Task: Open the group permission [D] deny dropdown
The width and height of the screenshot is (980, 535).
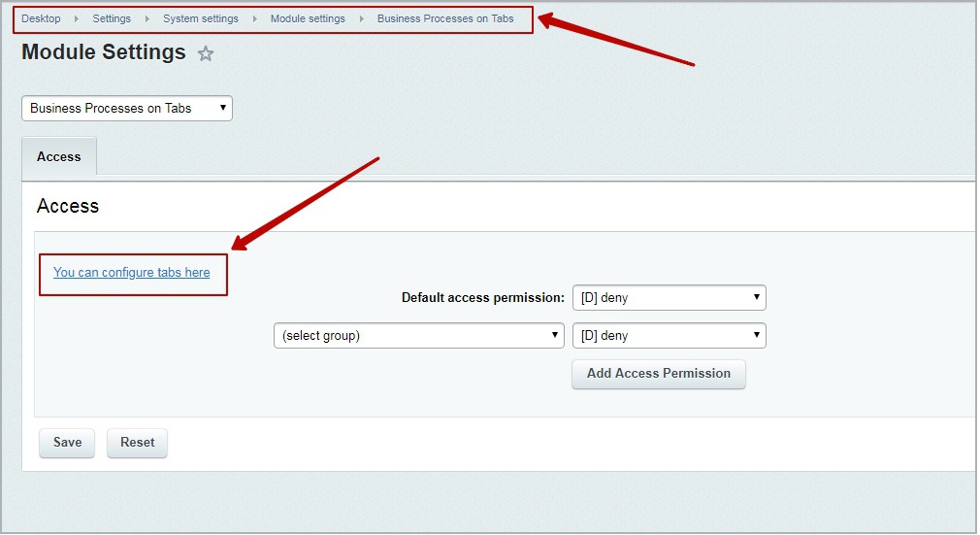Action: (x=669, y=336)
